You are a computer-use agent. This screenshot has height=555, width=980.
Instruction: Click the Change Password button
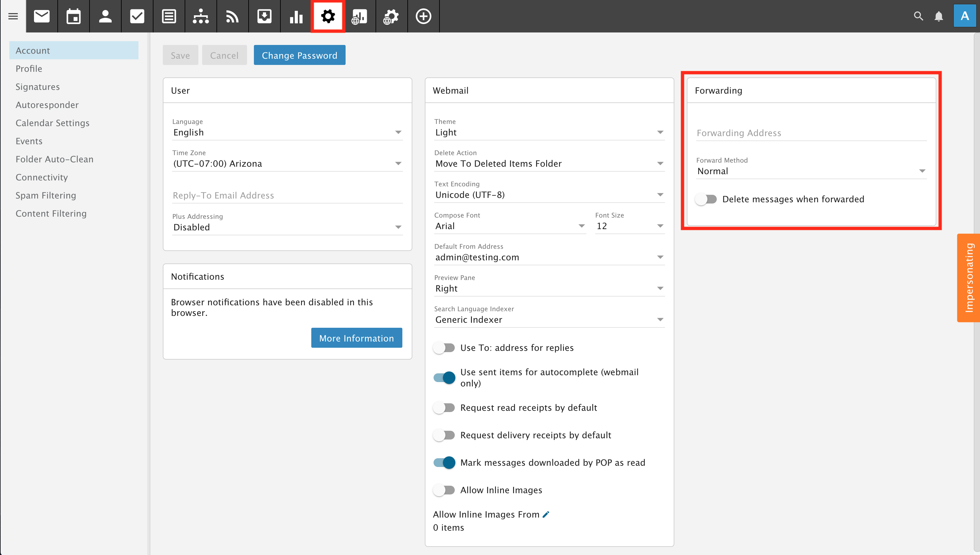(x=299, y=55)
